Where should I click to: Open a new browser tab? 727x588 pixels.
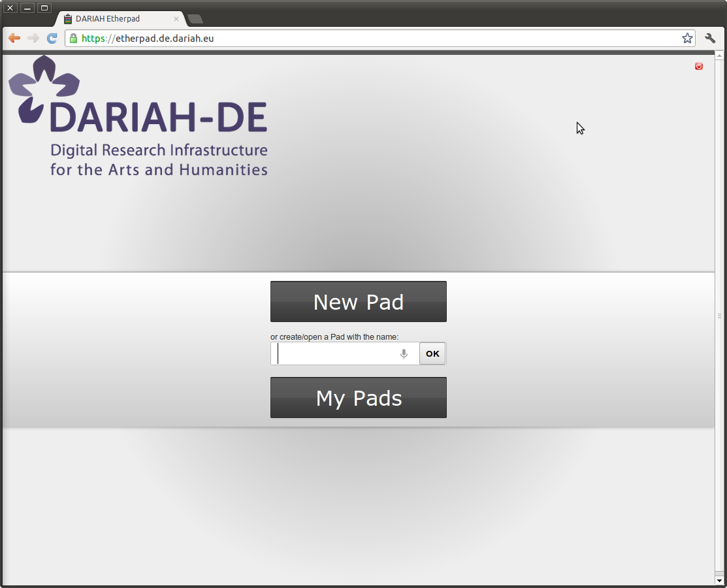[195, 19]
